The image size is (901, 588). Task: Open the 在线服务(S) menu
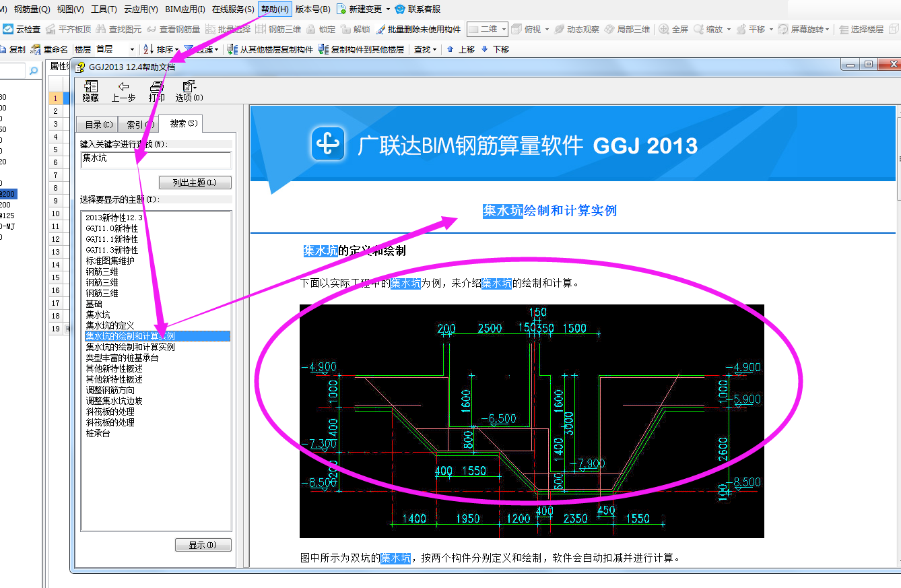tap(233, 9)
